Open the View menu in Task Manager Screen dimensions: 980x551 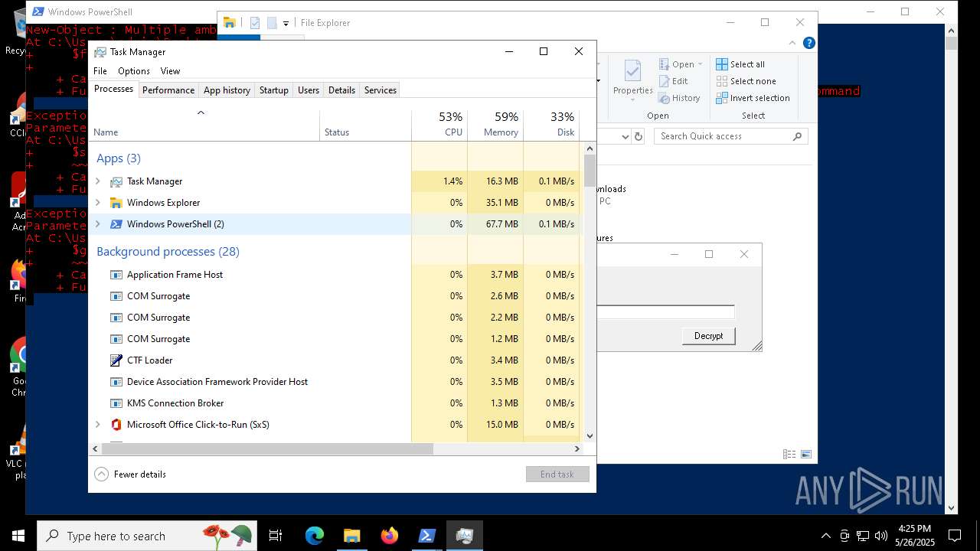click(170, 71)
